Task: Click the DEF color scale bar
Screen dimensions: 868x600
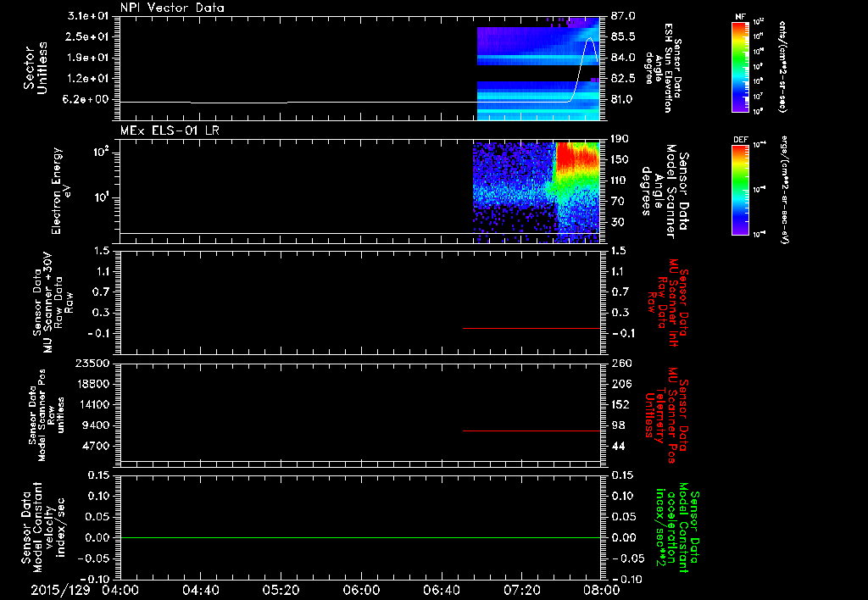Action: (741, 190)
